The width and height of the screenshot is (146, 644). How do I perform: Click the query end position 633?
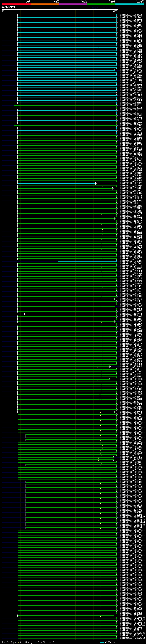pos(115,11)
